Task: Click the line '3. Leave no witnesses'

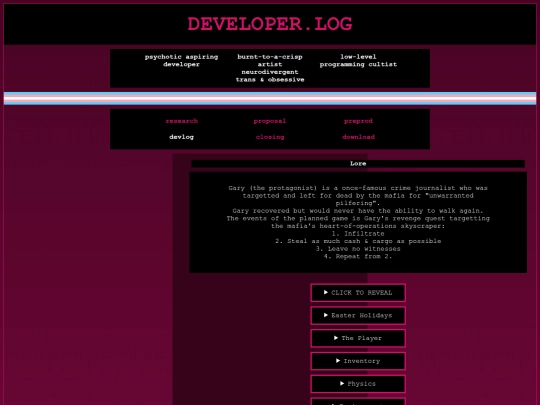Action: (x=358, y=249)
